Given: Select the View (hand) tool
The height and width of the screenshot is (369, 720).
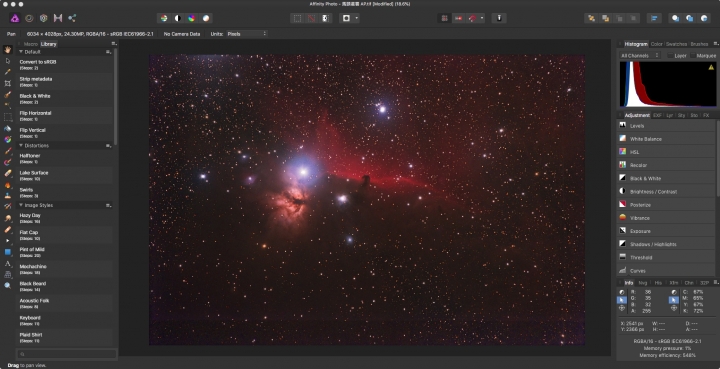Looking at the screenshot, I should coord(8,49).
